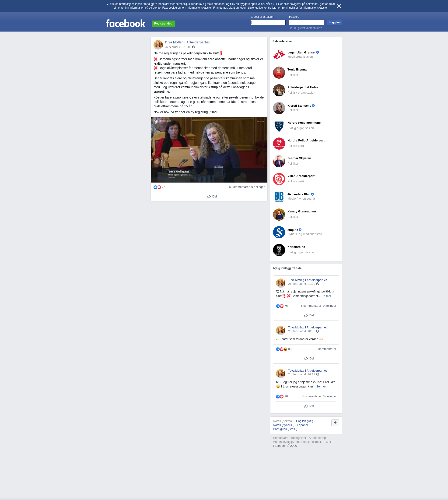Open Kamzy Gunaratnam page link
The image size is (448, 500).
pyautogui.click(x=301, y=211)
